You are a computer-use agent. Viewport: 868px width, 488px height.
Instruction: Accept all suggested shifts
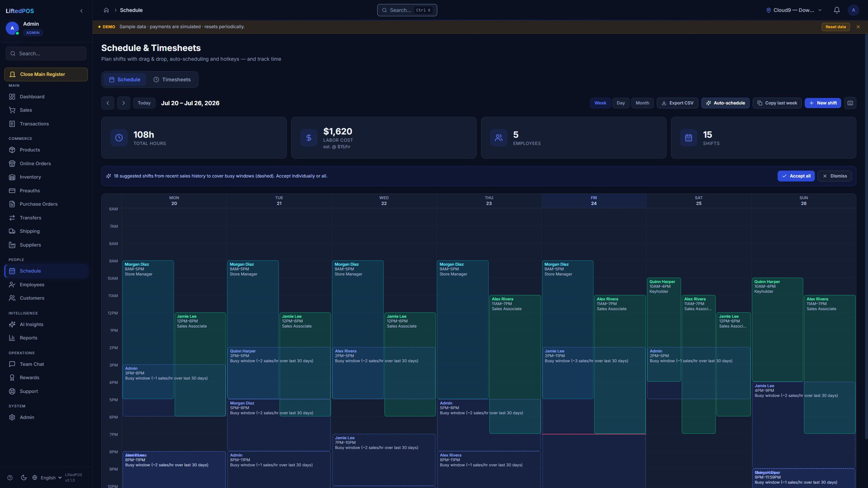796,176
